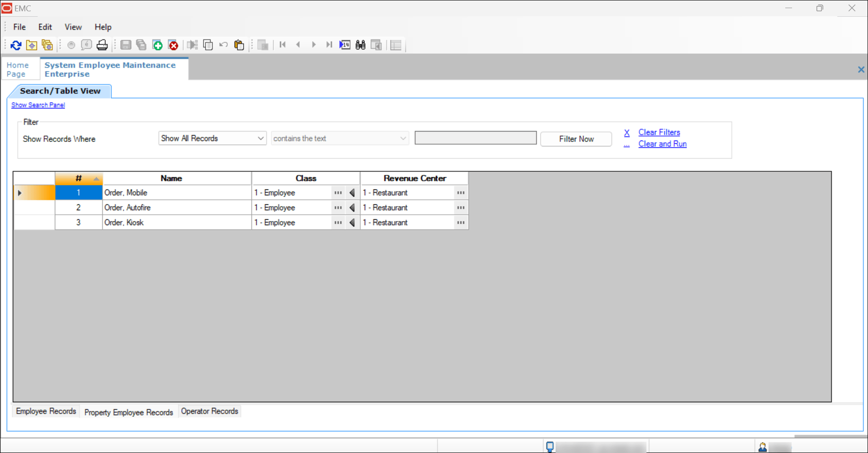Click the Save disk icon
Screen dimensions: 868x453
pyautogui.click(x=126, y=45)
